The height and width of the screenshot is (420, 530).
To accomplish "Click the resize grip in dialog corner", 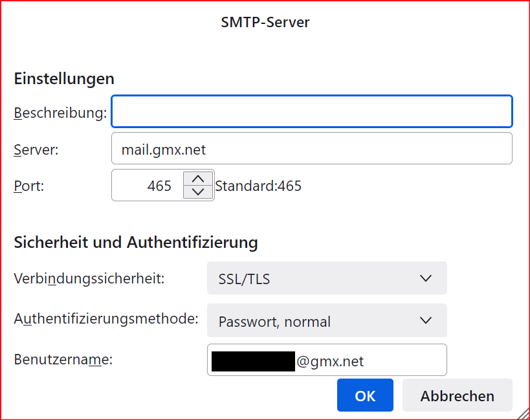I will (x=524, y=414).
